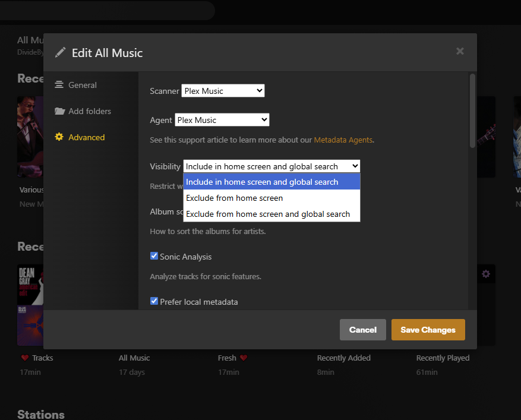
Task: Click the Add folders folder icon
Action: [x=60, y=111]
